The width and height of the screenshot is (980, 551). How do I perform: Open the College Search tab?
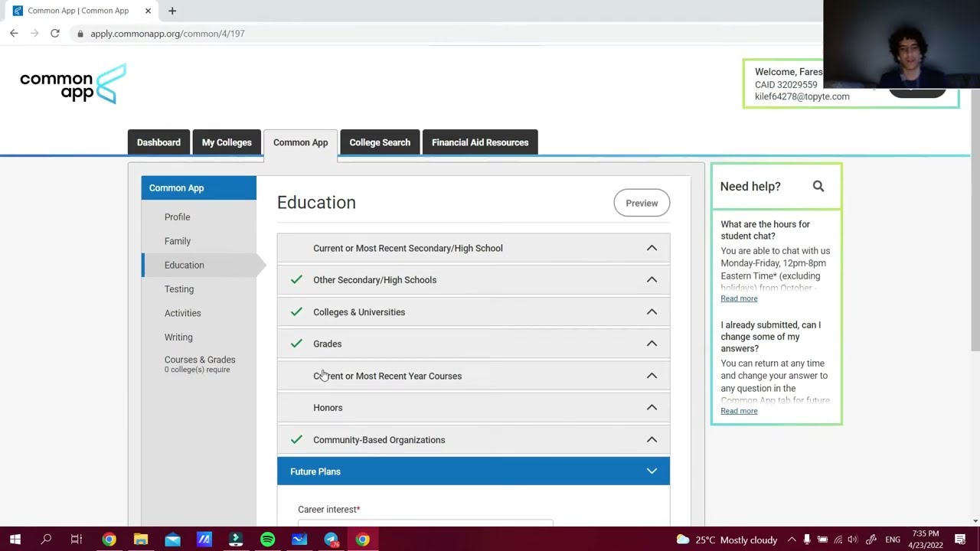pos(380,142)
